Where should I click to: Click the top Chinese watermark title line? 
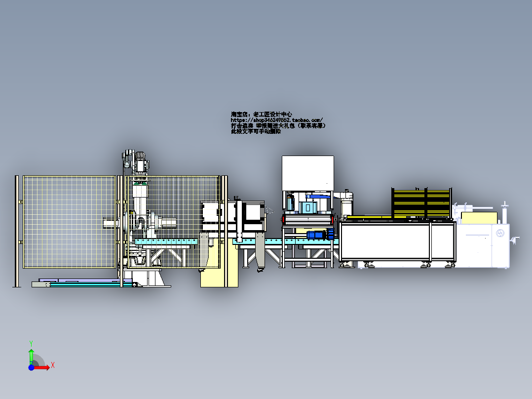click(x=262, y=114)
